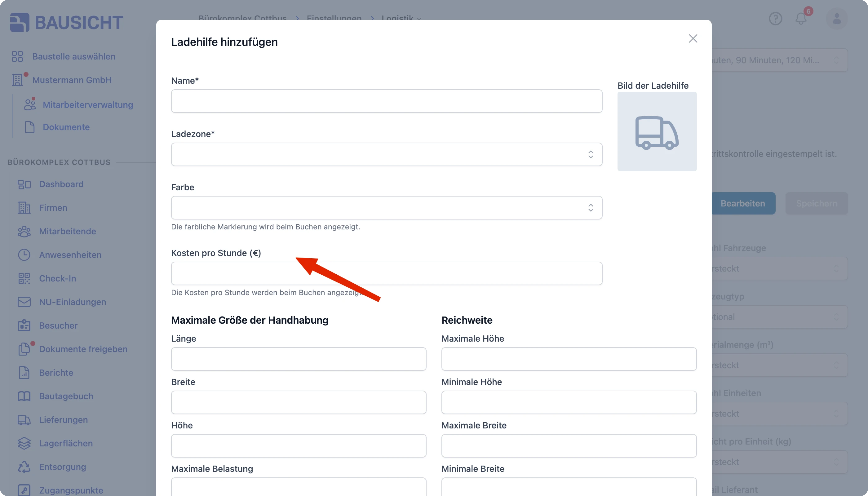Click the Bautagebuch book icon
Viewport: 868px width, 496px height.
pyautogui.click(x=24, y=396)
